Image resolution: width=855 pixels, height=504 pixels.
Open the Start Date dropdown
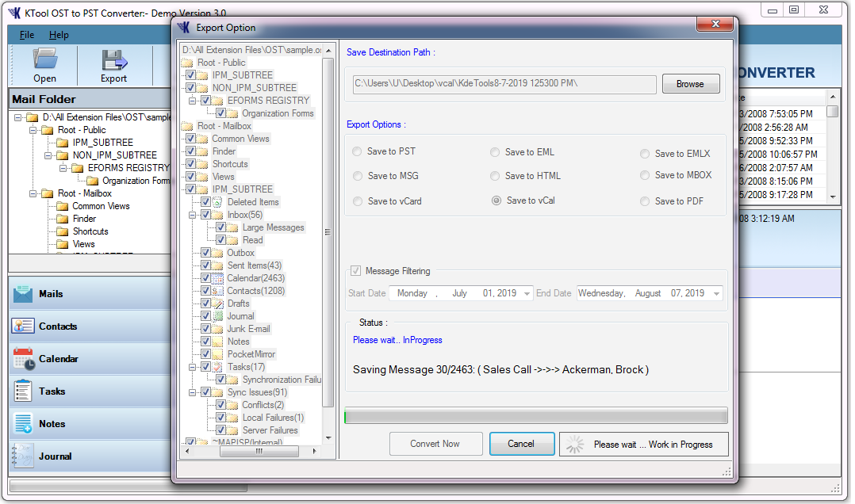click(x=527, y=294)
